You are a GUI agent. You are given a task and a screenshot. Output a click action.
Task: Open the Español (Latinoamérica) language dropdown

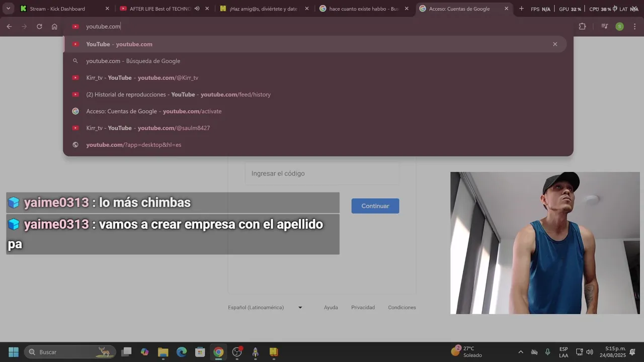(265, 307)
